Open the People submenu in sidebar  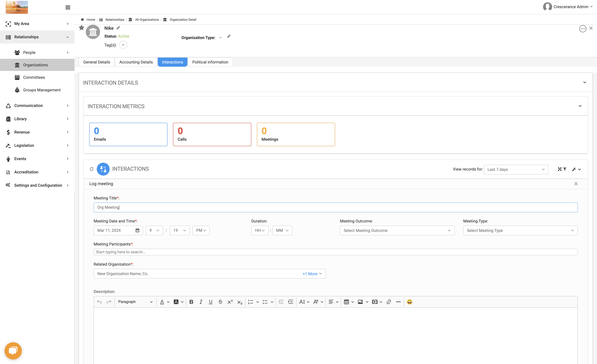pos(37,52)
